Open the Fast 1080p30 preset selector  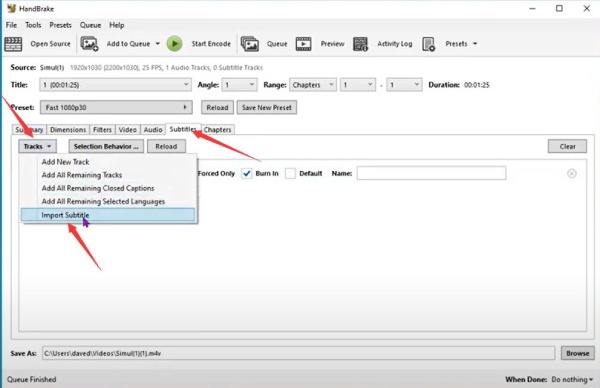tap(116, 108)
